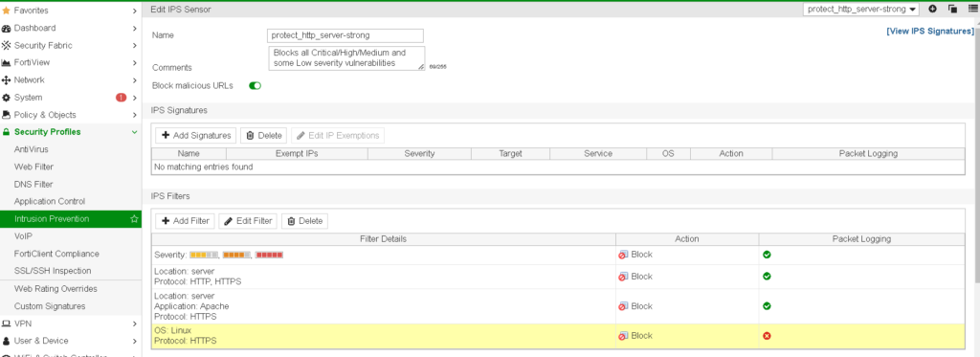Expand the User & Device chevron
Image resolution: width=980 pixels, height=357 pixels.
(135, 341)
